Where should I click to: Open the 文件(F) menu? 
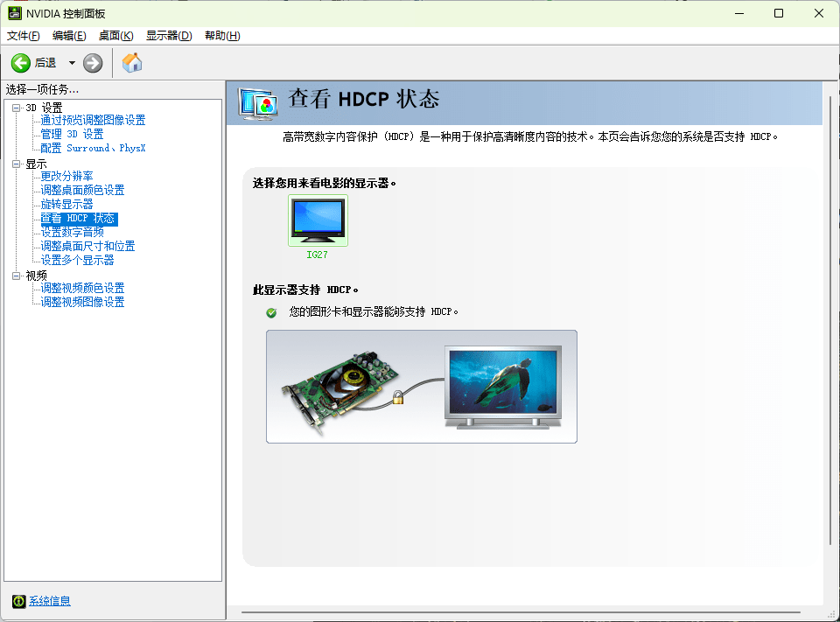23,36
